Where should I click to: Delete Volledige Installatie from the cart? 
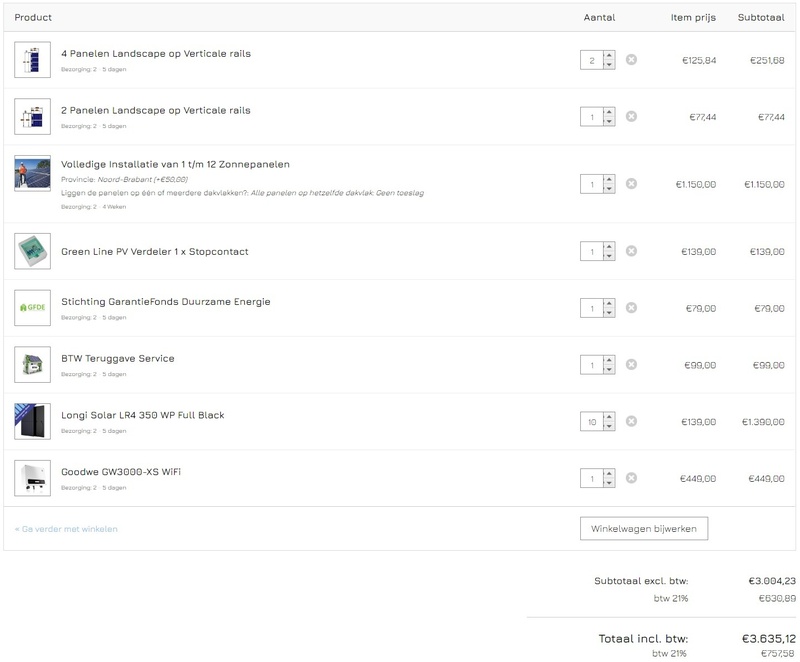click(x=631, y=184)
